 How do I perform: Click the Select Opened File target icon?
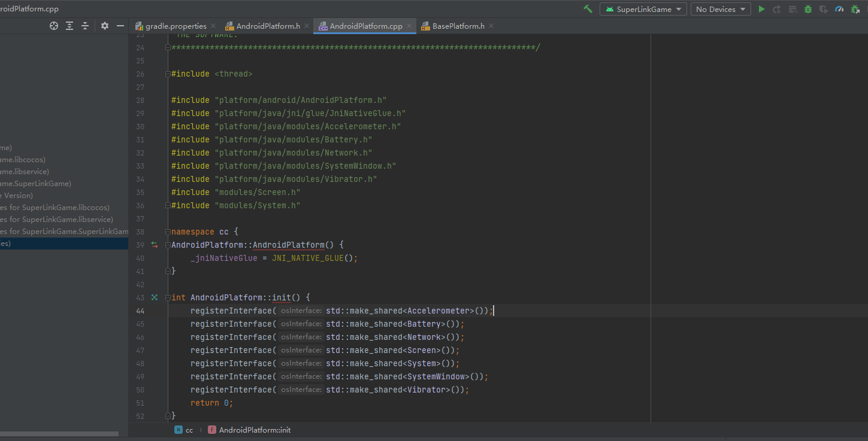click(x=54, y=26)
